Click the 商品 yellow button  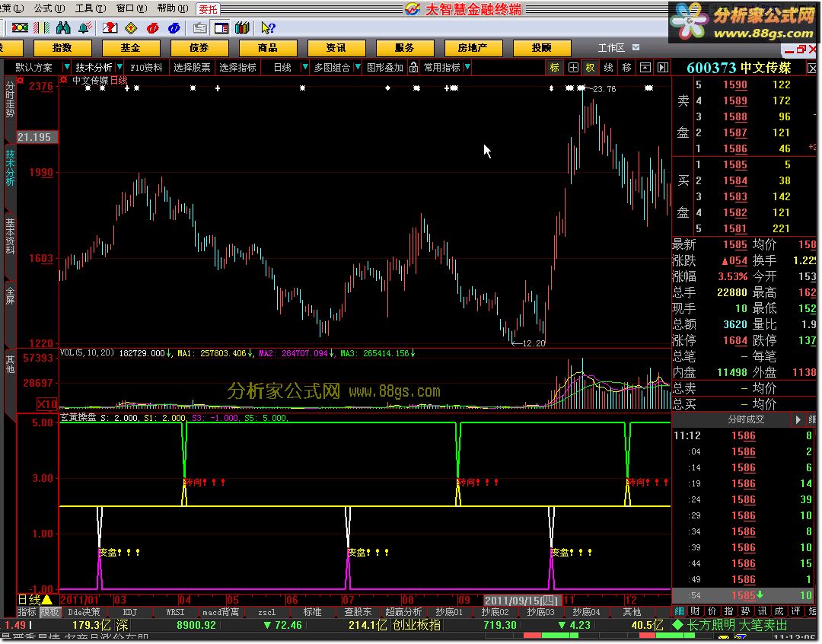point(267,48)
